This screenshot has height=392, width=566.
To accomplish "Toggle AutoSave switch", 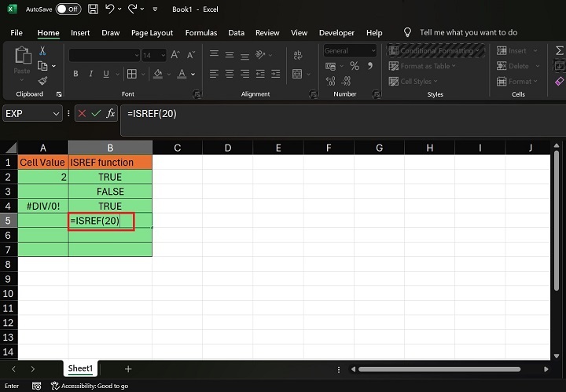I will 68,9.
